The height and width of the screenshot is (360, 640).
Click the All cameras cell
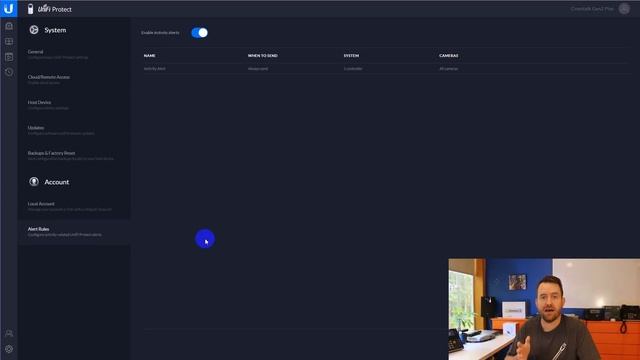[x=449, y=69]
